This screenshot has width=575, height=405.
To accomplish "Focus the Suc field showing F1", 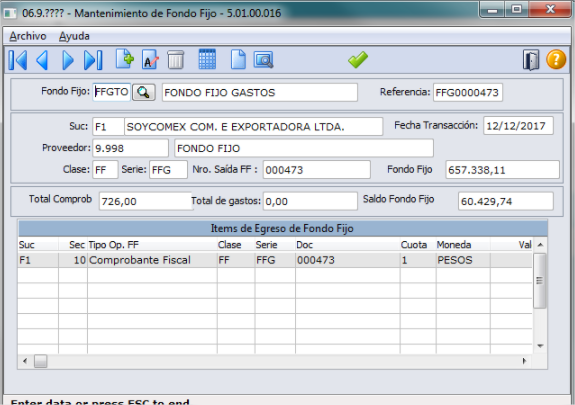I will (108, 127).
